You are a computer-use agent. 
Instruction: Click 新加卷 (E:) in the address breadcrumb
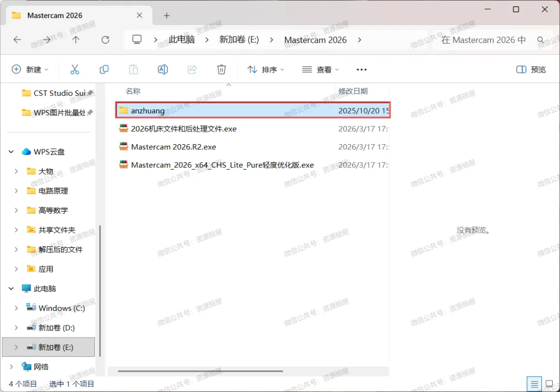click(x=239, y=39)
